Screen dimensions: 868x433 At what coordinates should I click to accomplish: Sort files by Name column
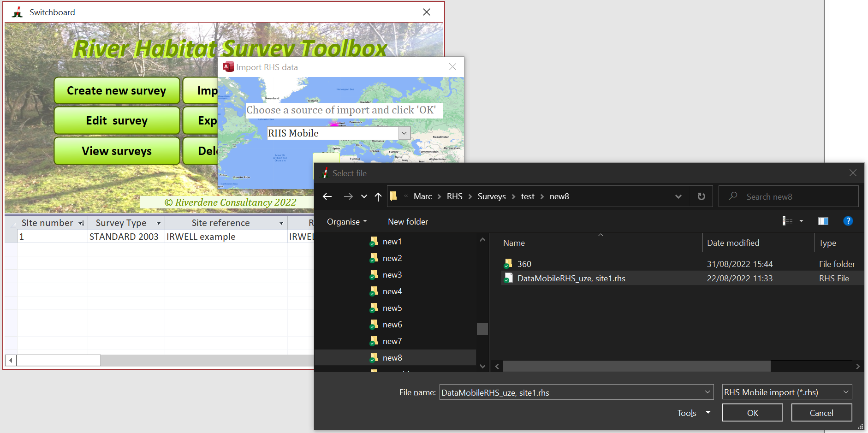(x=514, y=243)
